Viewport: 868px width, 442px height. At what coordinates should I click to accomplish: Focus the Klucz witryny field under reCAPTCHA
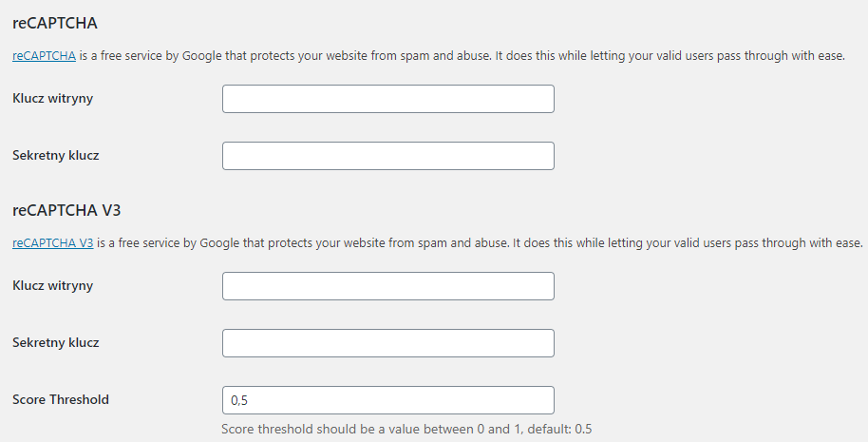[387, 99]
